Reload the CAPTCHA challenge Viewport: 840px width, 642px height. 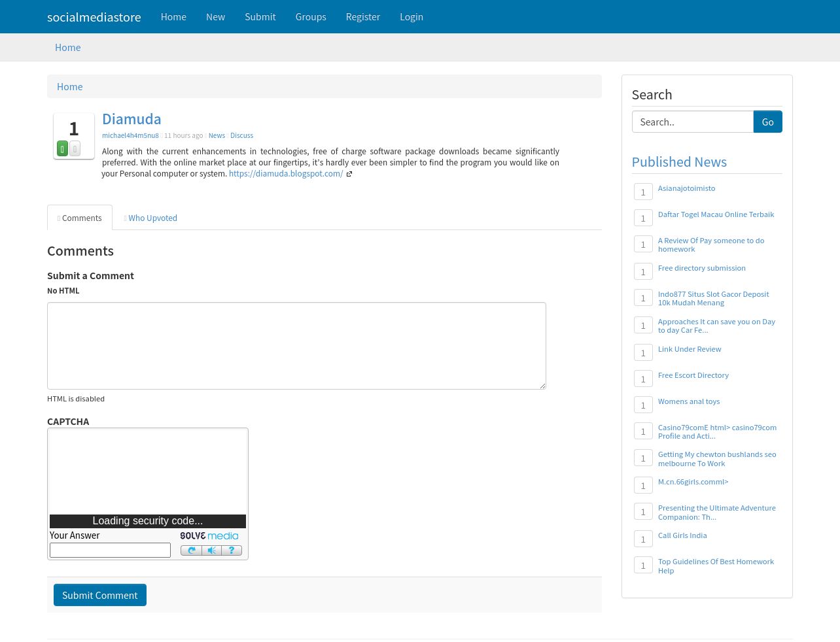[x=191, y=550]
